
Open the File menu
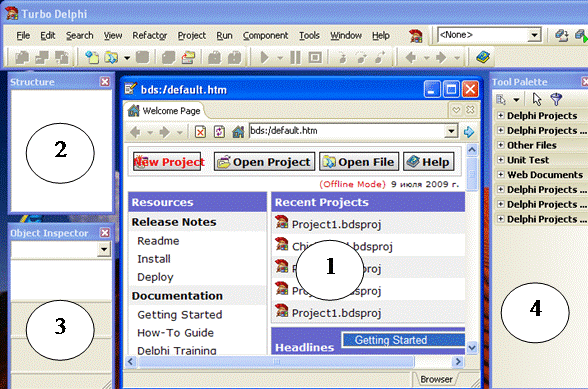tap(23, 36)
